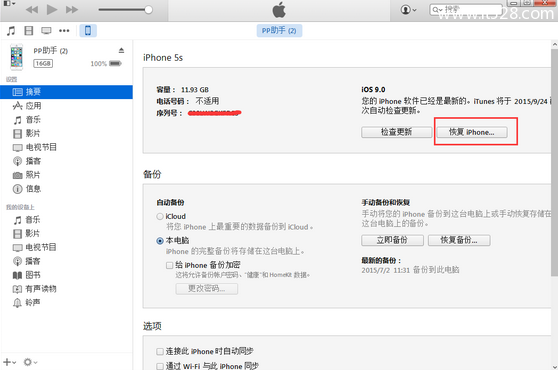Open the window menu dropdown top-left

9,3
